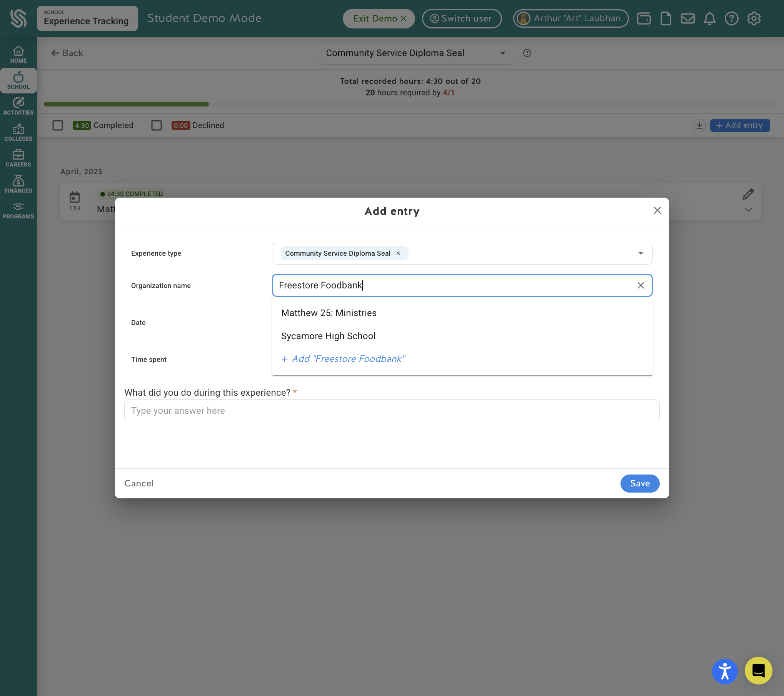The width and height of the screenshot is (784, 696).
Task: Open the wallet icon in top bar
Action: (x=644, y=18)
